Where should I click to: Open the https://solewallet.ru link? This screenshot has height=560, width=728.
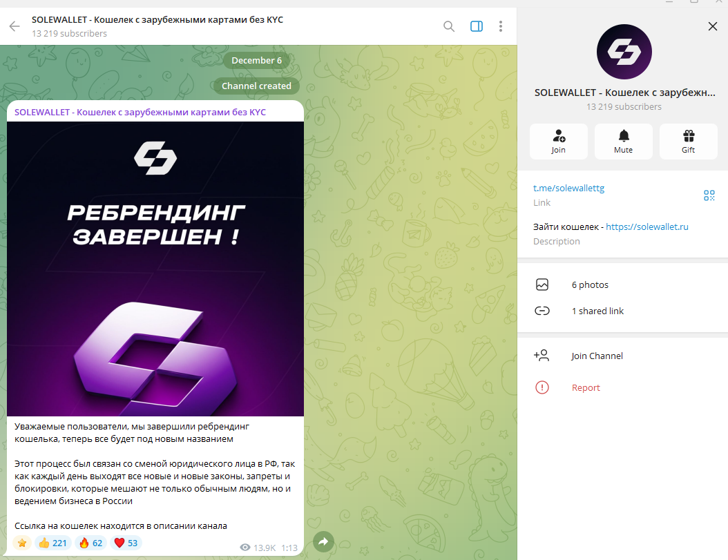[x=647, y=226]
